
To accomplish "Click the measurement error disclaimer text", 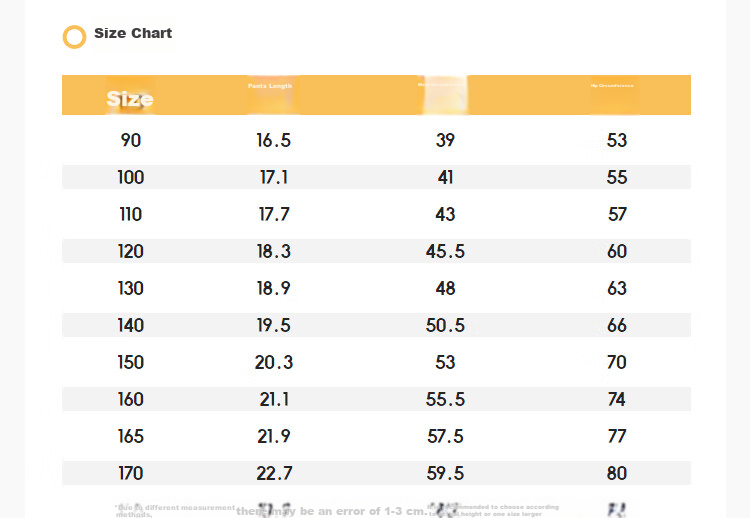I will pos(331,511).
